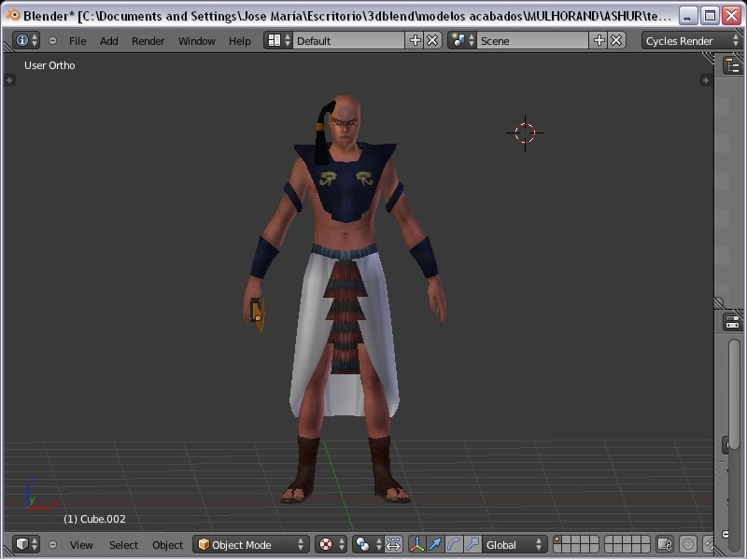Open the Add menu
747x560 pixels.
(x=108, y=41)
